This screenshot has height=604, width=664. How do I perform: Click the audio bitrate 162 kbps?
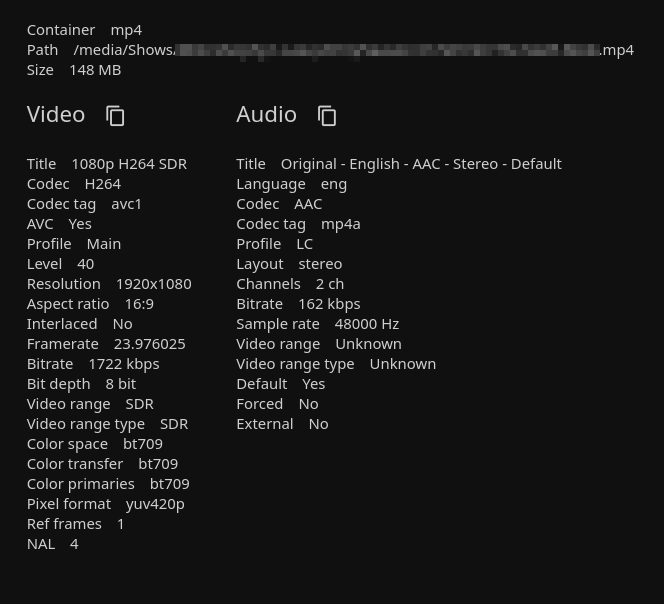329,304
